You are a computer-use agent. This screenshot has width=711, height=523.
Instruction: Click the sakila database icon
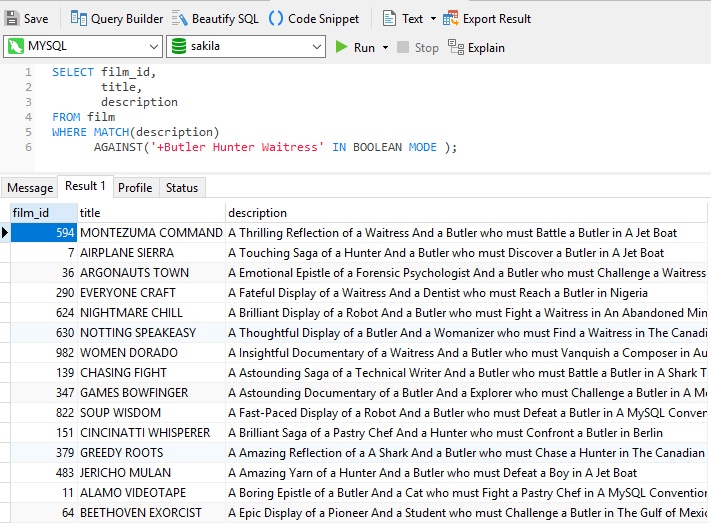point(179,46)
